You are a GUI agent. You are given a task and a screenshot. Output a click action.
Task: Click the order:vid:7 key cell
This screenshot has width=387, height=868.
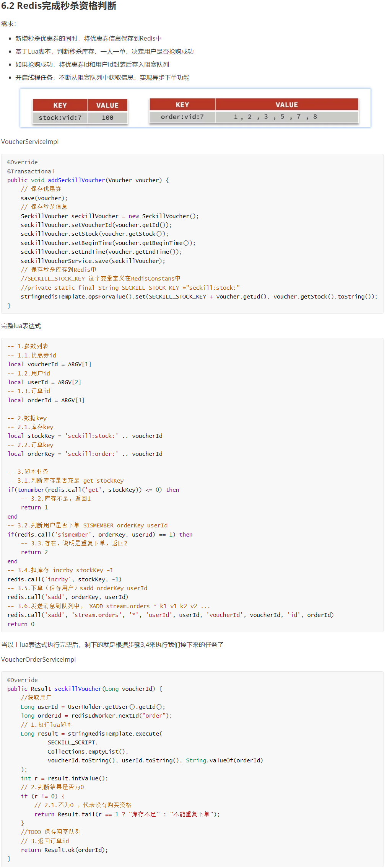tap(182, 117)
